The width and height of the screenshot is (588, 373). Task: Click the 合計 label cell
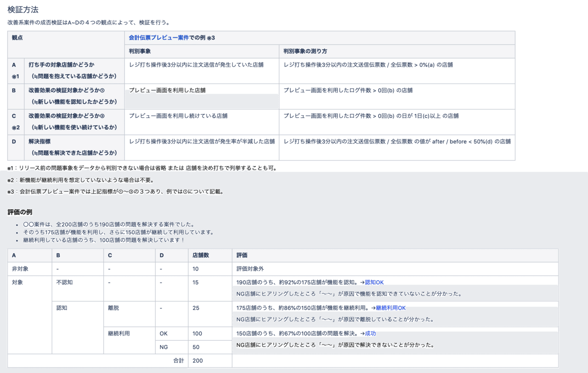(98, 361)
